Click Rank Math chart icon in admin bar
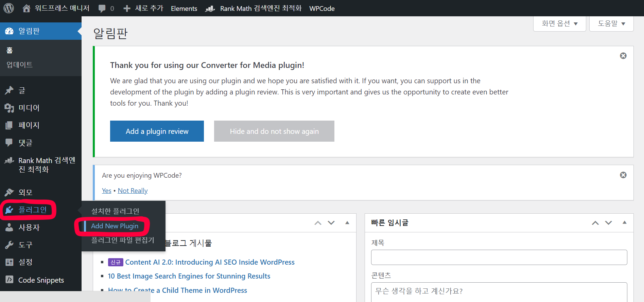 pyautogui.click(x=210, y=8)
